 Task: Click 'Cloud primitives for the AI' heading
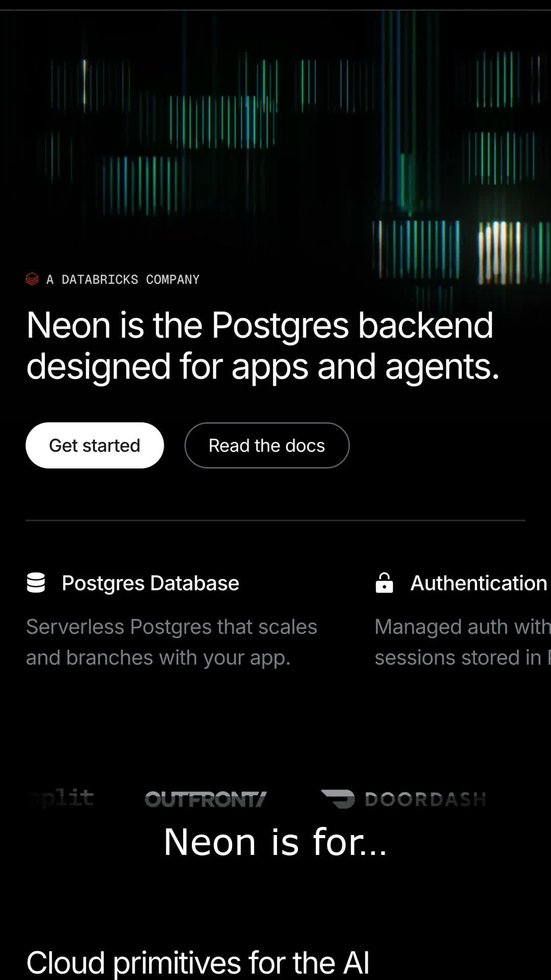[x=197, y=963]
